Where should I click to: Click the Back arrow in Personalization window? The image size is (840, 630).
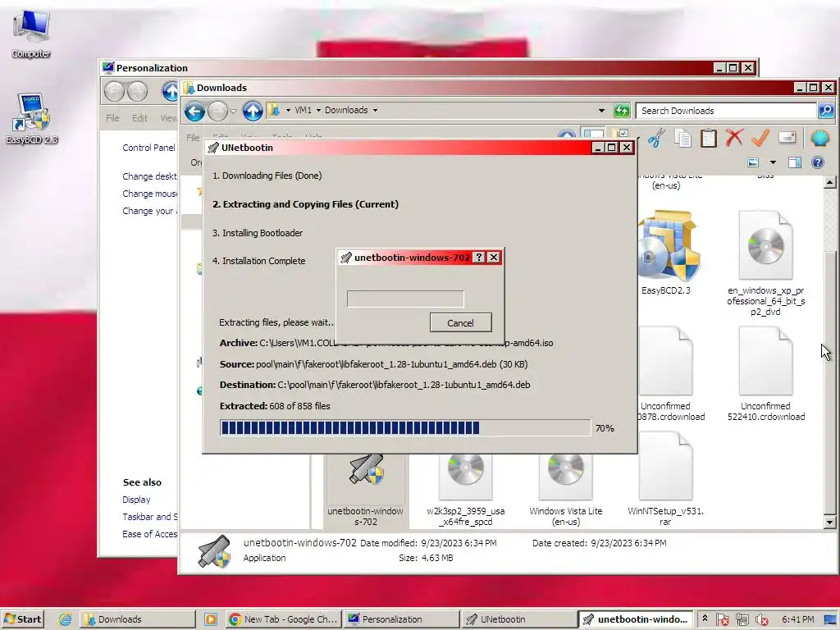pos(114,92)
